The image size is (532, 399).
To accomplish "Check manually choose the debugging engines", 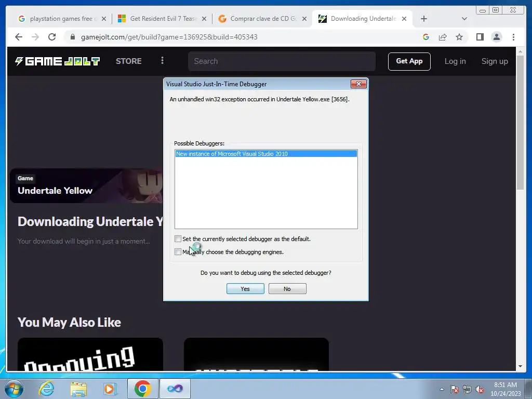I will click(178, 252).
